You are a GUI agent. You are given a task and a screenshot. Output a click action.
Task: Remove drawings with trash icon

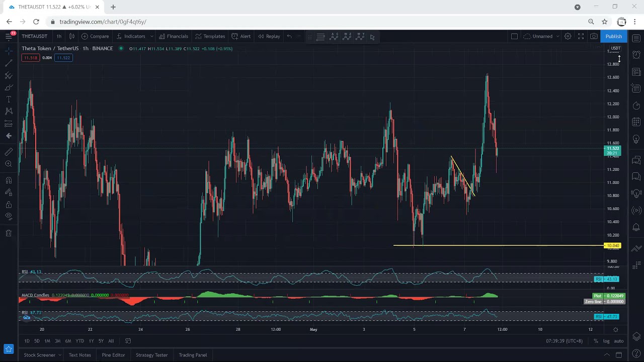click(x=9, y=233)
